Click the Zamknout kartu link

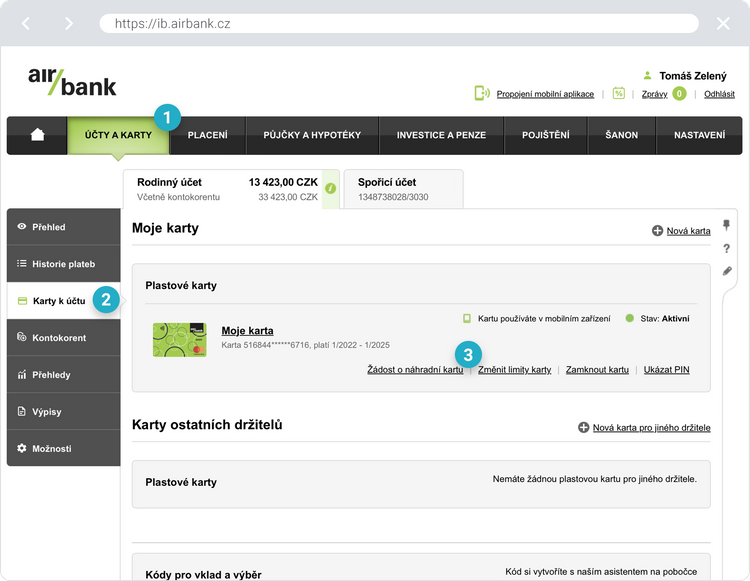[x=597, y=370]
